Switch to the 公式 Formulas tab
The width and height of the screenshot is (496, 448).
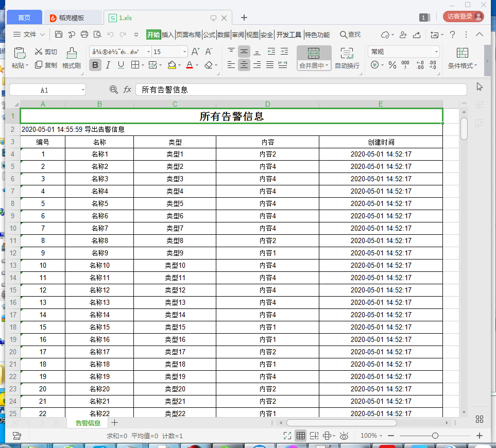click(x=209, y=35)
